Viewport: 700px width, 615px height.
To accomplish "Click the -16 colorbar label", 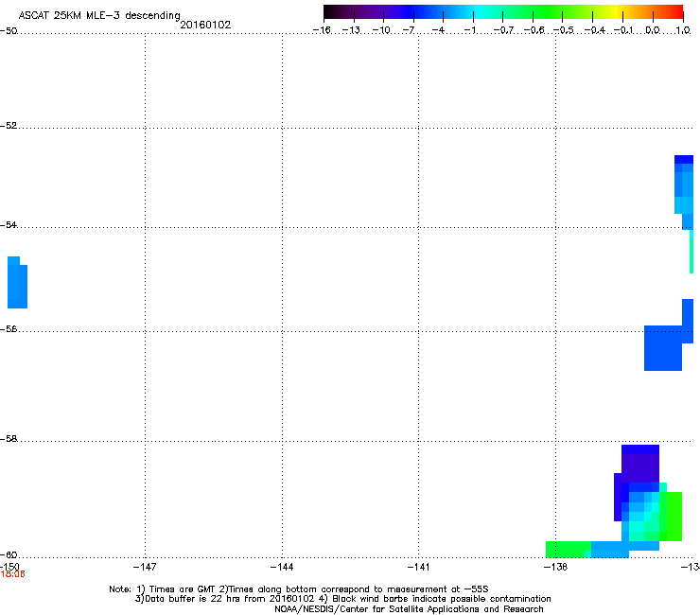I will [x=322, y=30].
